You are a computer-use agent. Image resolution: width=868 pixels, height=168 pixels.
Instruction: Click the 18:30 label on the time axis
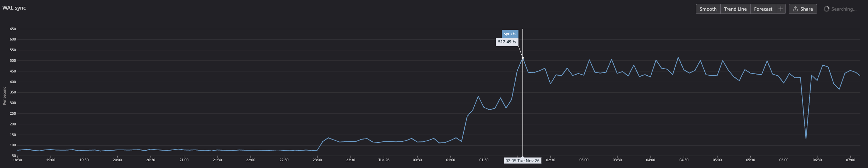tap(17, 160)
